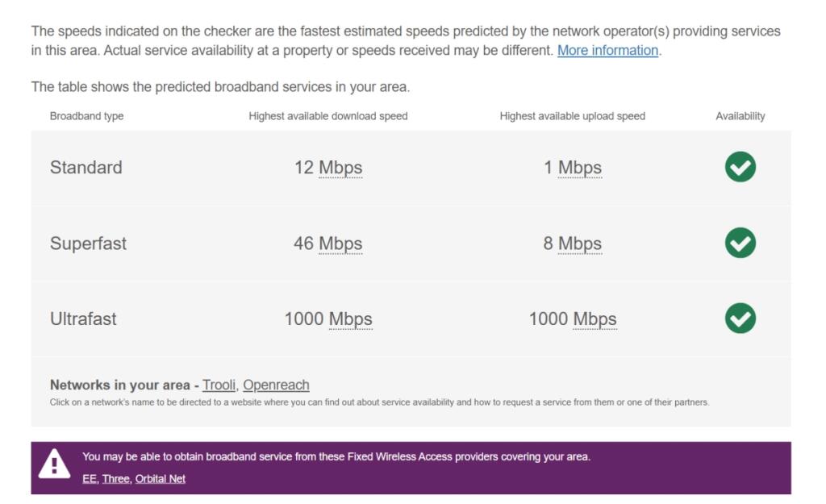Visit the Trooli network link
This screenshot has width=826, height=504.
click(219, 385)
